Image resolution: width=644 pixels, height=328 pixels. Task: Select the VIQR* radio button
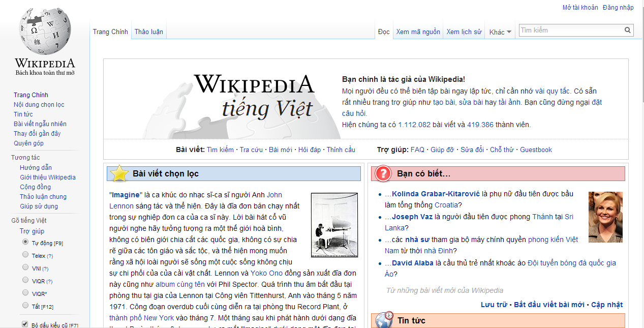(25, 293)
